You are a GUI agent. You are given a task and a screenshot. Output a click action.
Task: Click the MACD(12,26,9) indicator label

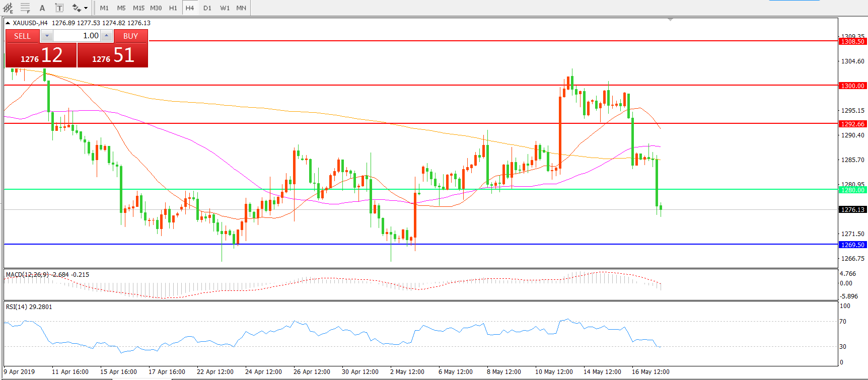[28, 275]
